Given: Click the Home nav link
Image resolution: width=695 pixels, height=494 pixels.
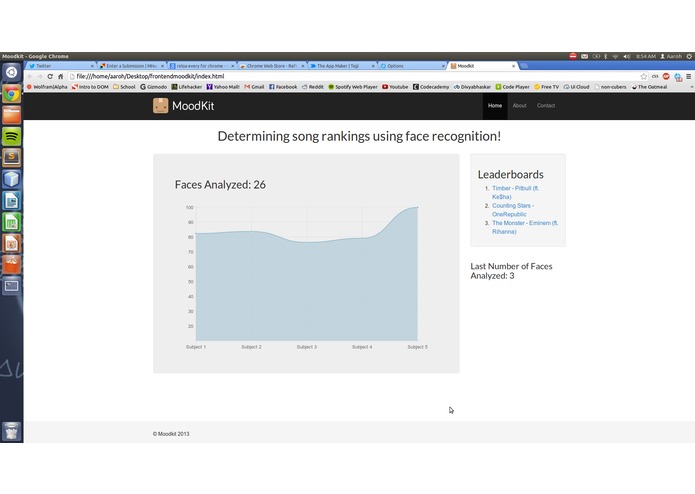Looking at the screenshot, I should pos(495,105).
